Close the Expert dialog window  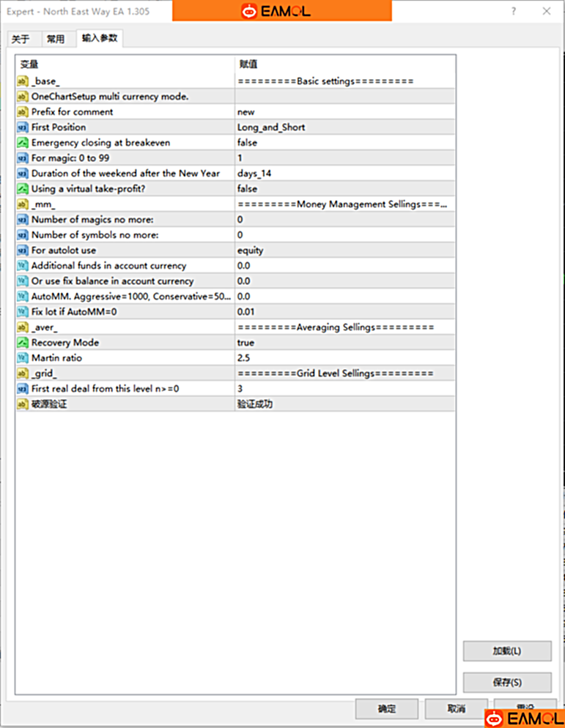click(x=547, y=11)
